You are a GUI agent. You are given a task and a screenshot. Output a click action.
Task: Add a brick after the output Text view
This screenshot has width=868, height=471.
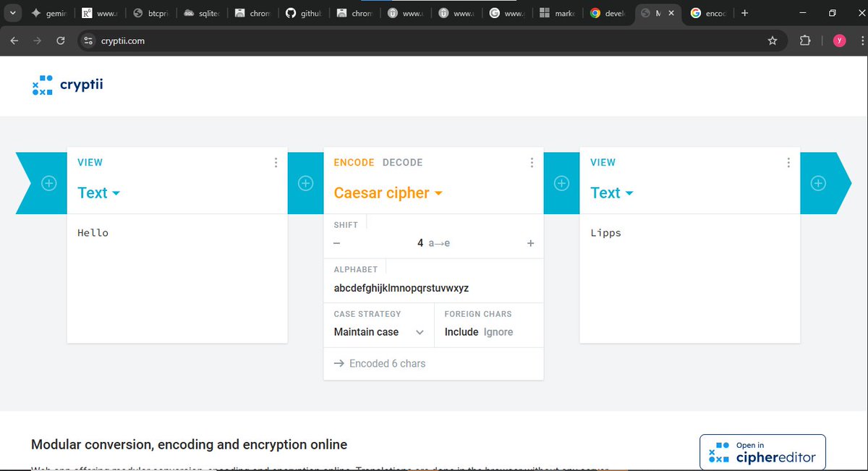[818, 183]
